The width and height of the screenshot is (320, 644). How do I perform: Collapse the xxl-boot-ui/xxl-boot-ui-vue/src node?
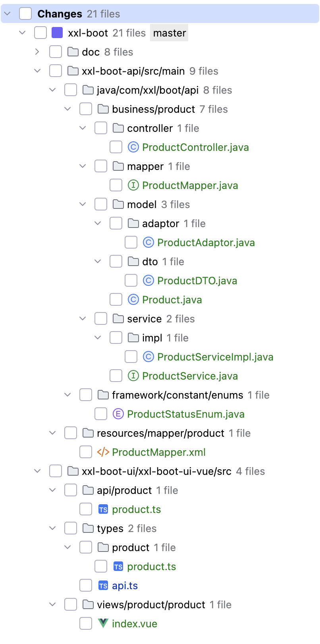pos(38,471)
